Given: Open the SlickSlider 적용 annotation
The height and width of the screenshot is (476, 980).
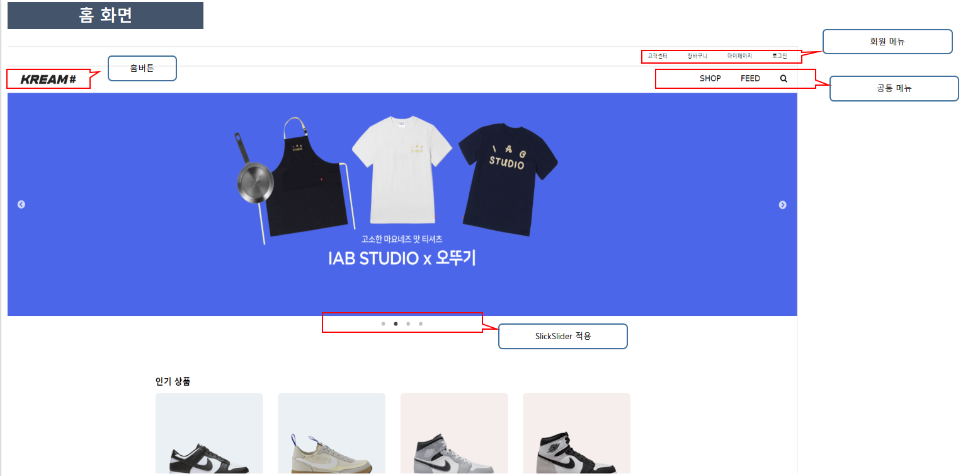Looking at the screenshot, I should coord(562,336).
